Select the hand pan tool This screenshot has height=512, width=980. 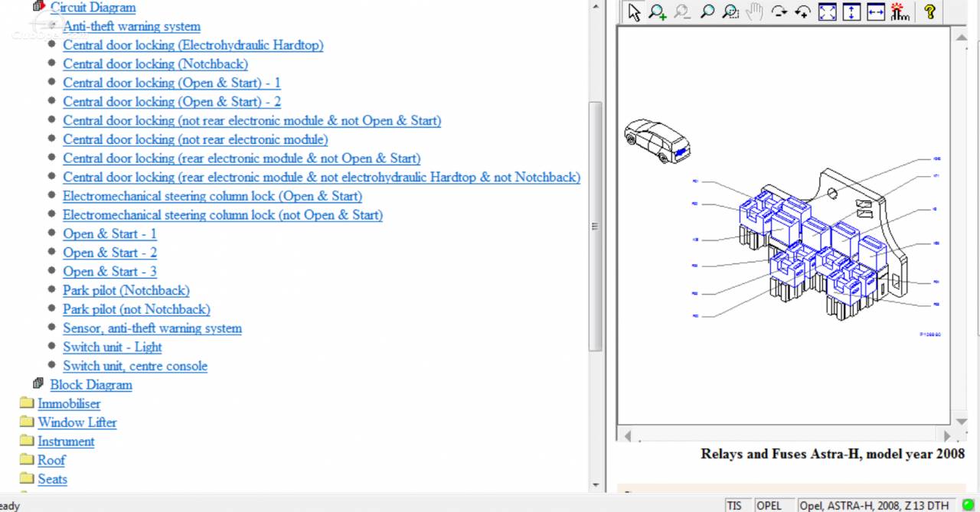pos(755,12)
